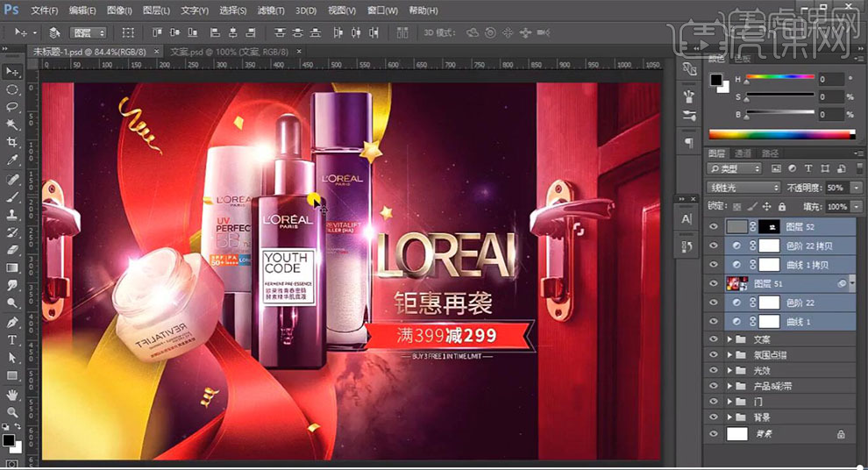Open the 图像(I) menu
This screenshot has width=868, height=470.
119,11
